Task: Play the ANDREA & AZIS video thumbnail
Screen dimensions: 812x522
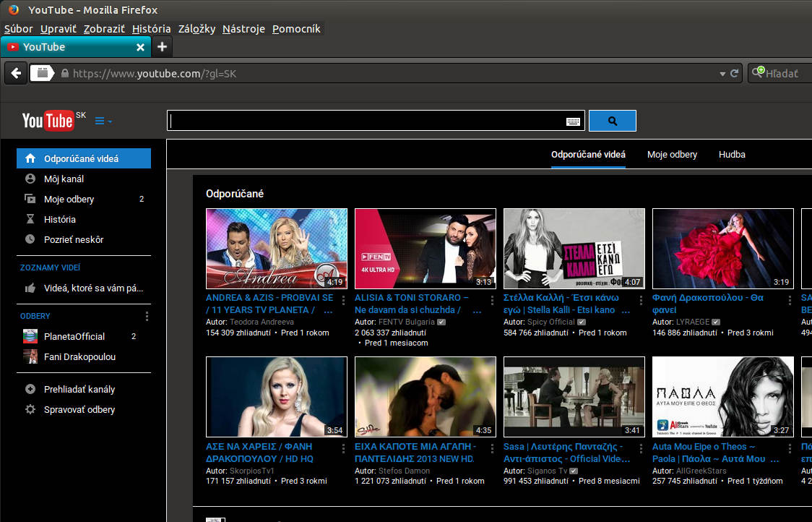Action: (277, 248)
